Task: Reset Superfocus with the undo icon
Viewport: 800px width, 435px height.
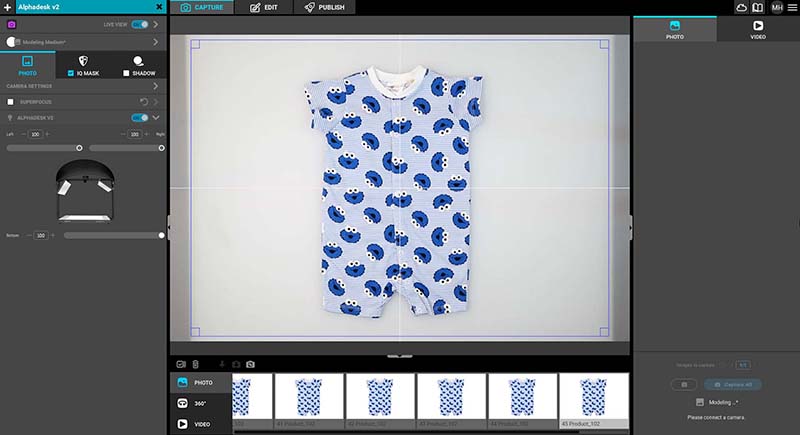Action: [144, 102]
